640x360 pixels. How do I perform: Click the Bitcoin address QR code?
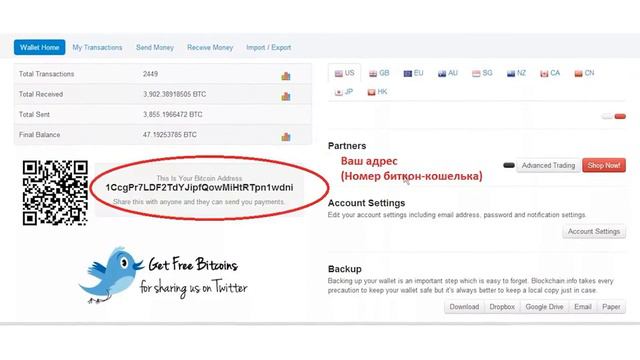coord(55,193)
